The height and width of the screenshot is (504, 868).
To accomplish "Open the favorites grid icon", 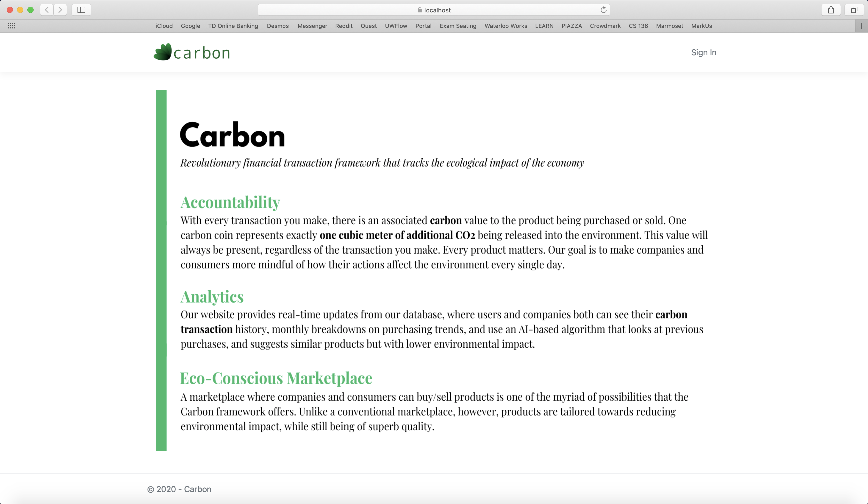I will click(x=11, y=26).
